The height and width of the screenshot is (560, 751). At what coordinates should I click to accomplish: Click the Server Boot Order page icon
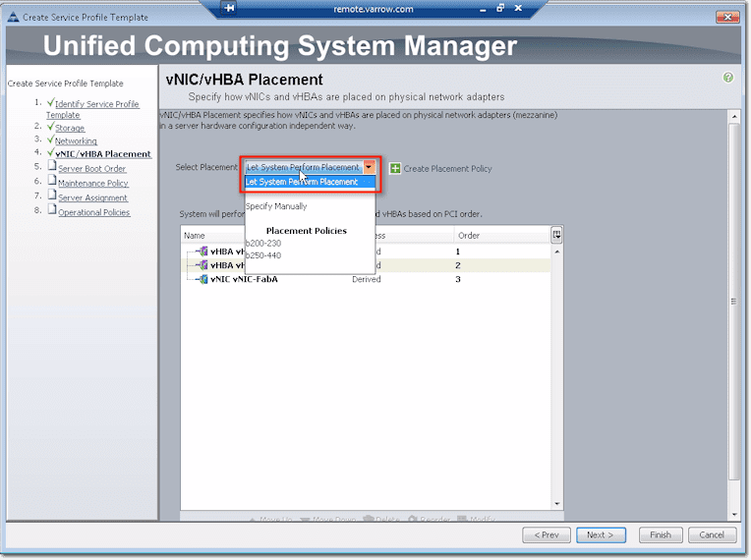tap(52, 166)
